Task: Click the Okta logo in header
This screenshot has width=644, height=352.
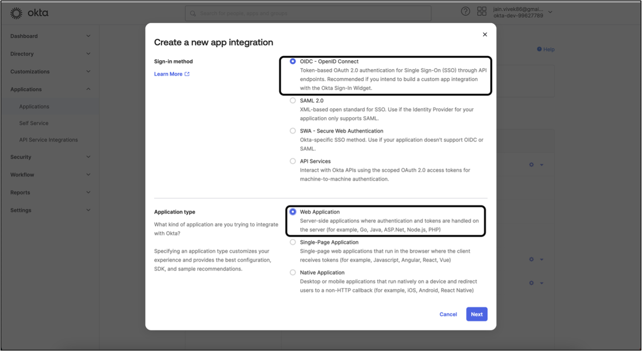Action: 29,13
